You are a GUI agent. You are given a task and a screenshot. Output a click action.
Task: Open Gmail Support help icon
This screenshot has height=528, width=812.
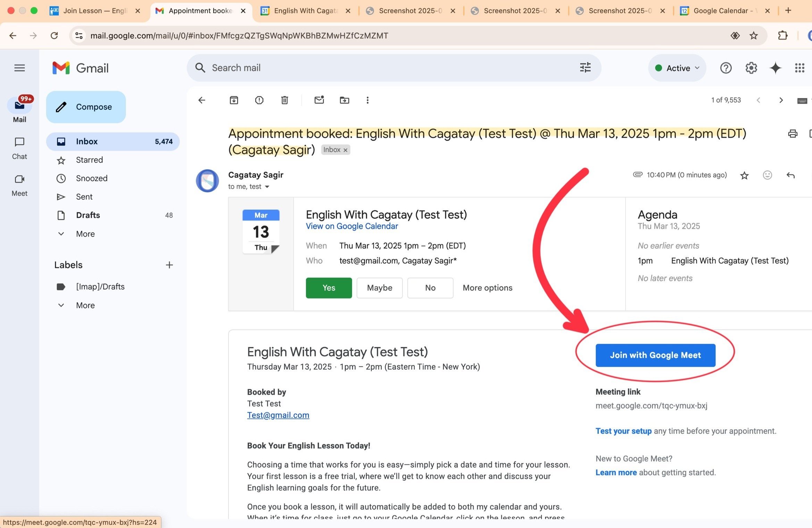pyautogui.click(x=726, y=68)
